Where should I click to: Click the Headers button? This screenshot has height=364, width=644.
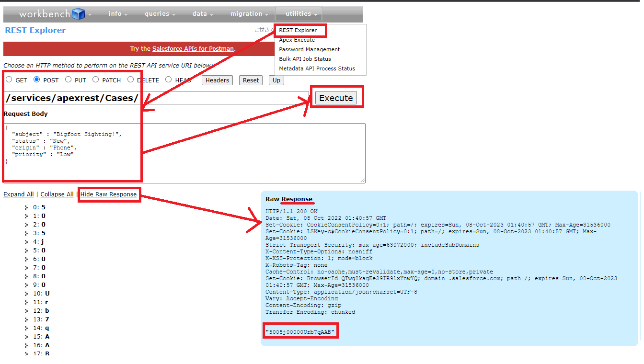click(217, 80)
